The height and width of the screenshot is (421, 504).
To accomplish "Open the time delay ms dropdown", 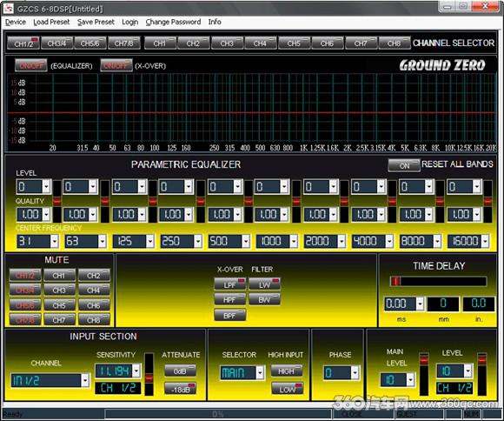I will [420, 304].
